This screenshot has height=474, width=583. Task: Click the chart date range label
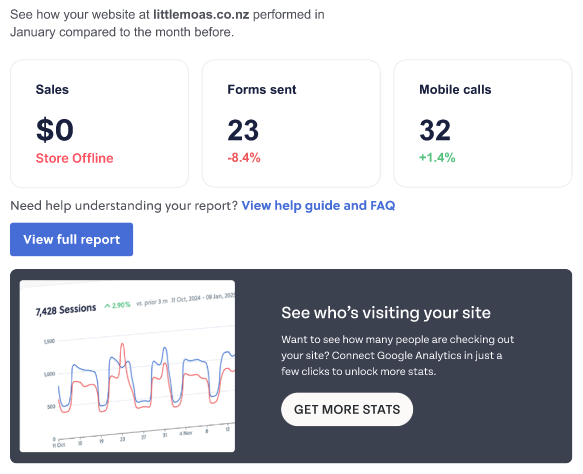pos(203,298)
